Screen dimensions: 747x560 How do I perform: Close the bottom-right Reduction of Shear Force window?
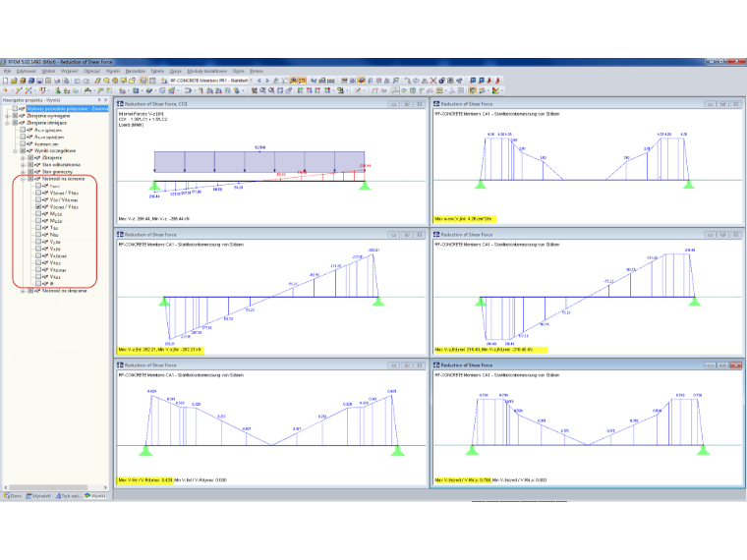click(x=736, y=365)
